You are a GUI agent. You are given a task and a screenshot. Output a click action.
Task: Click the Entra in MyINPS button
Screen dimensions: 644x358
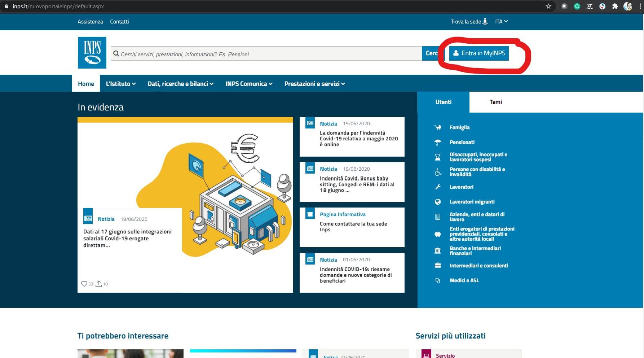(479, 53)
